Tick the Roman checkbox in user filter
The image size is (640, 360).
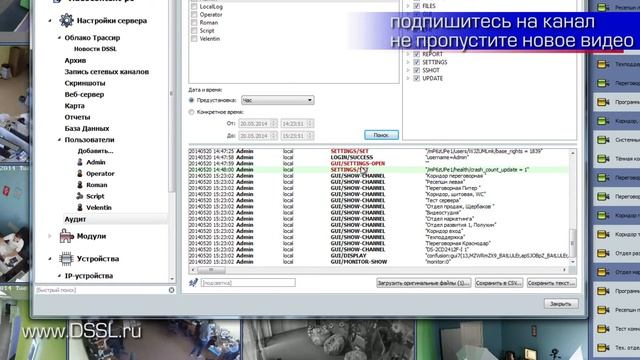(x=194, y=22)
